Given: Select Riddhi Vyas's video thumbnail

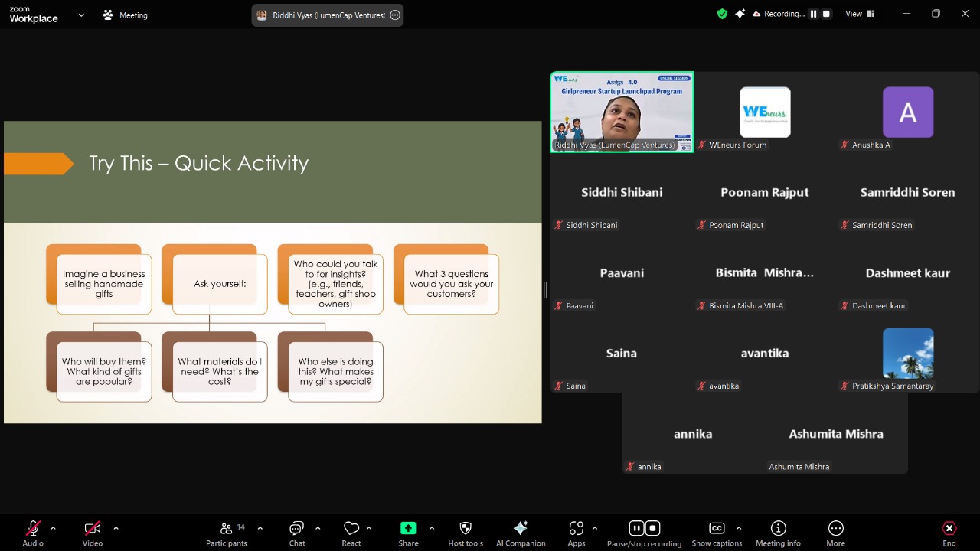Looking at the screenshot, I should (x=622, y=112).
